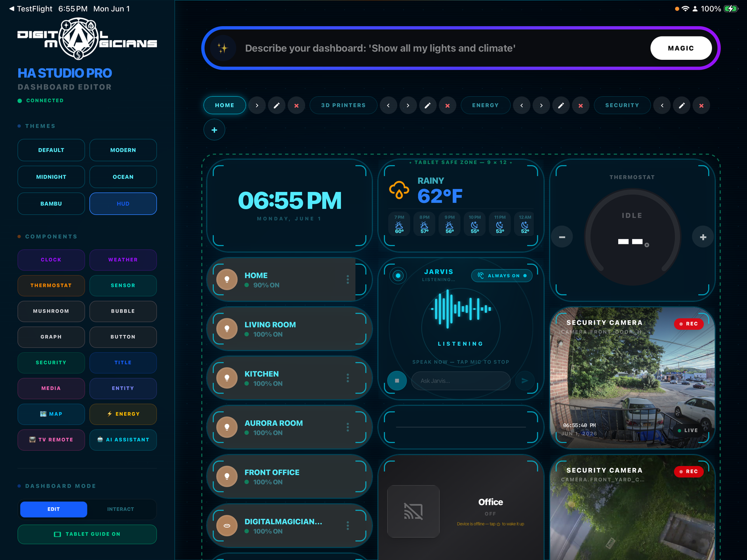
Task: Toggle the Aurora Room light bulb
Action: click(x=227, y=427)
